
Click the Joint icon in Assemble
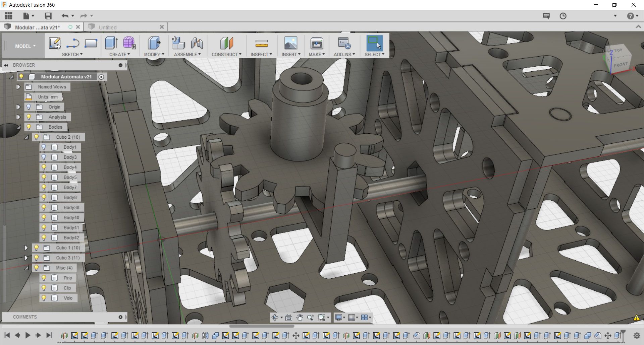click(x=197, y=43)
